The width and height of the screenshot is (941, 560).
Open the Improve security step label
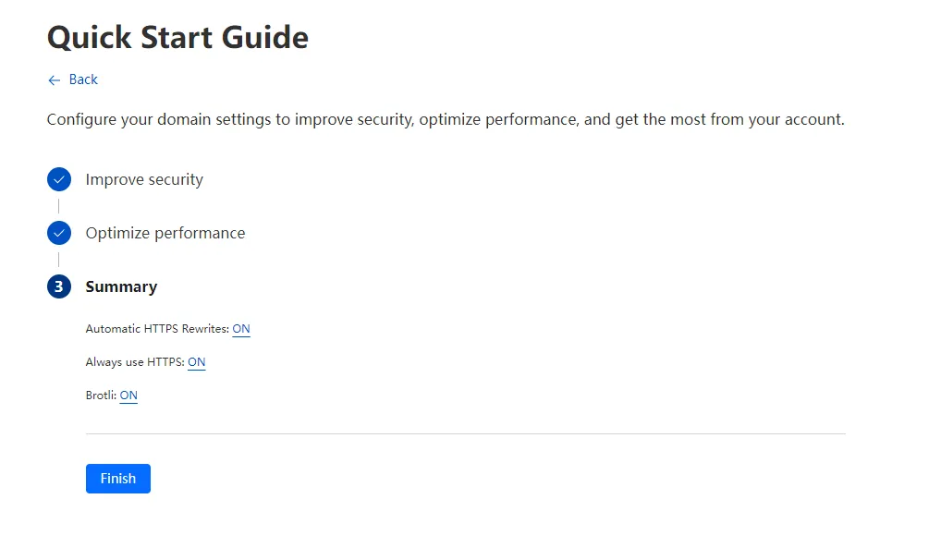(x=144, y=179)
